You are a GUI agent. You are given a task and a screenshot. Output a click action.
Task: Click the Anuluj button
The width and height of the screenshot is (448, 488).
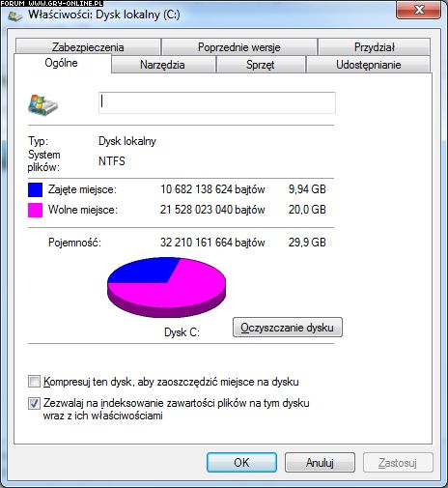pyautogui.click(x=320, y=463)
